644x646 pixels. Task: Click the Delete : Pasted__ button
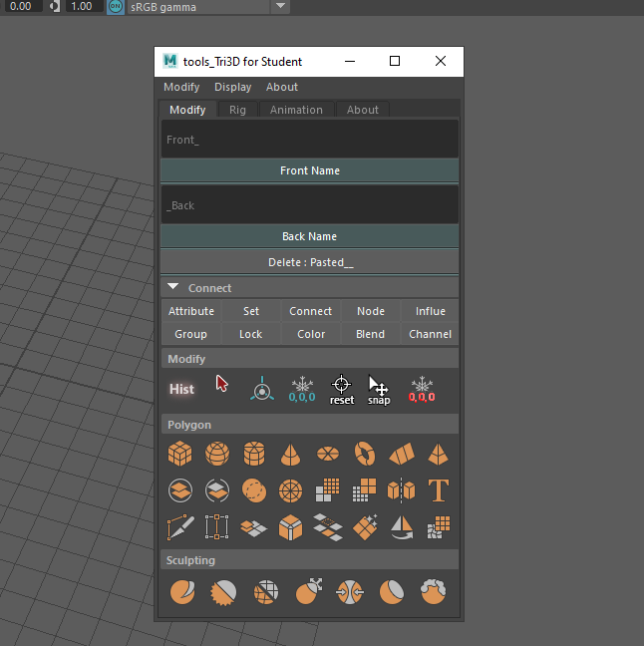(310, 262)
